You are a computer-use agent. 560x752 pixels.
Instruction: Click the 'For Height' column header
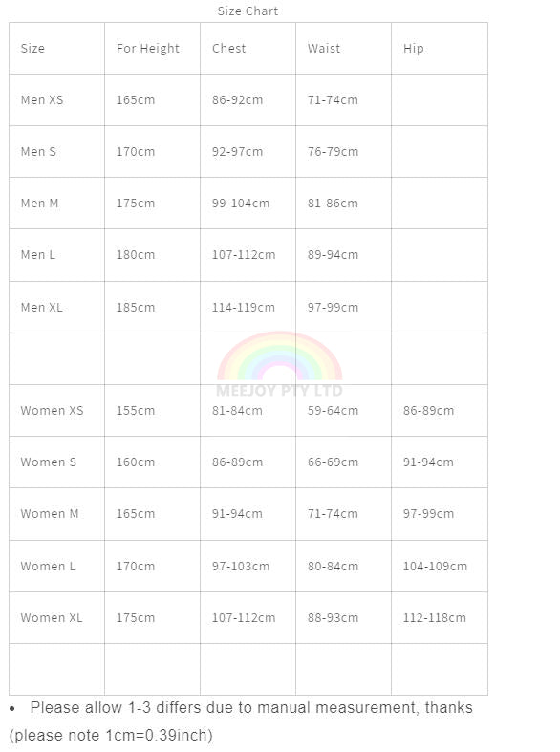tap(148, 49)
